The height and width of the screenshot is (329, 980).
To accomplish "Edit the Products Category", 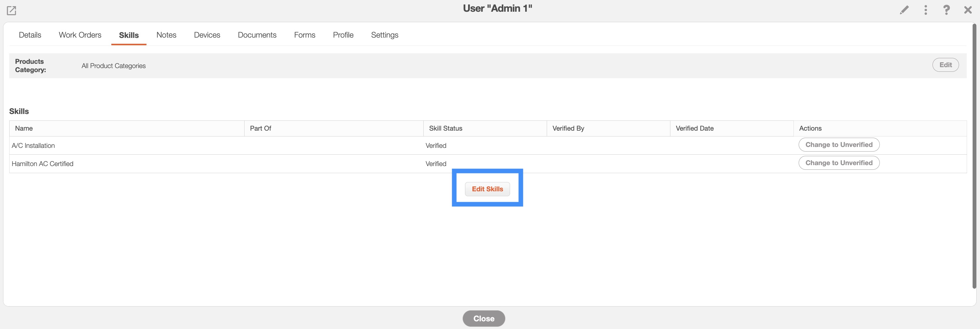I will (x=945, y=65).
